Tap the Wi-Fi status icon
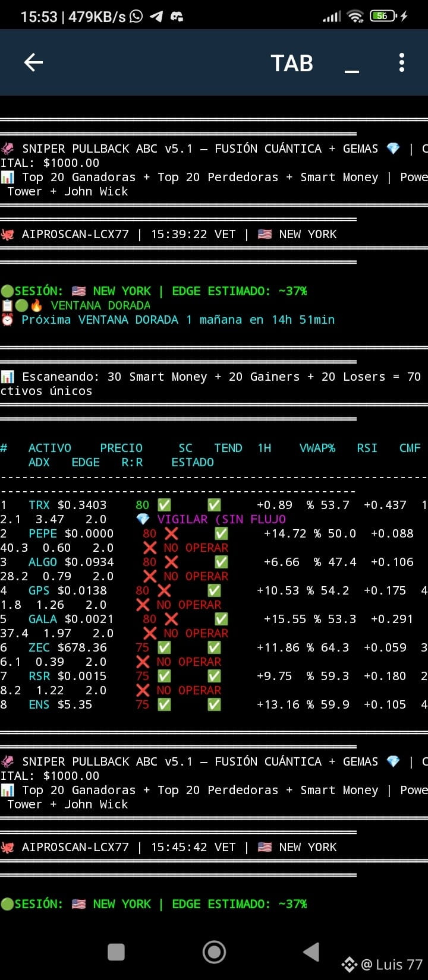Viewport: 428px width, 980px height. [x=355, y=16]
